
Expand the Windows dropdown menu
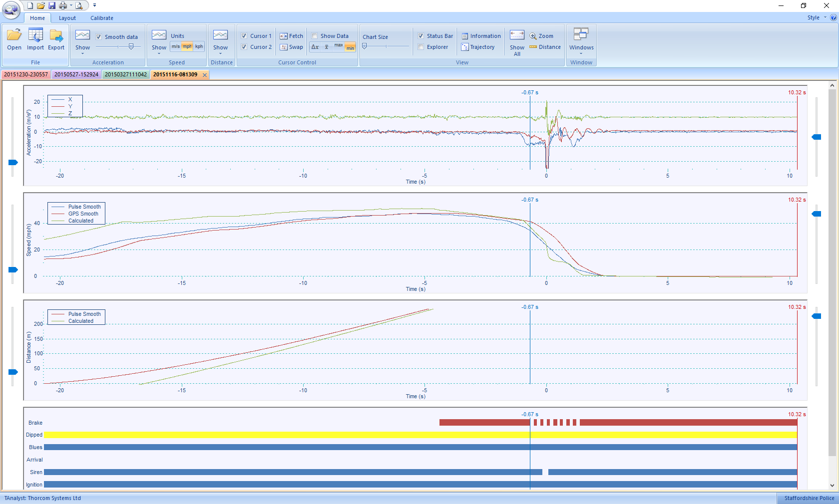581,41
